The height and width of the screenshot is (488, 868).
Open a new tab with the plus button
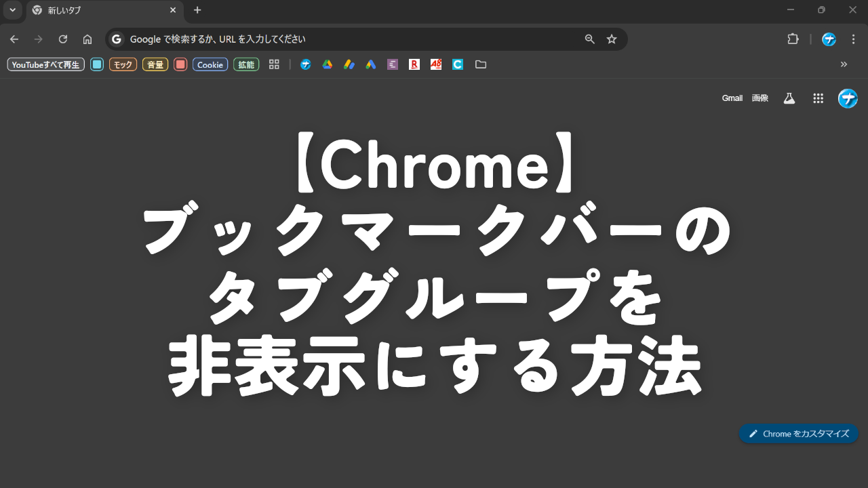coord(197,10)
